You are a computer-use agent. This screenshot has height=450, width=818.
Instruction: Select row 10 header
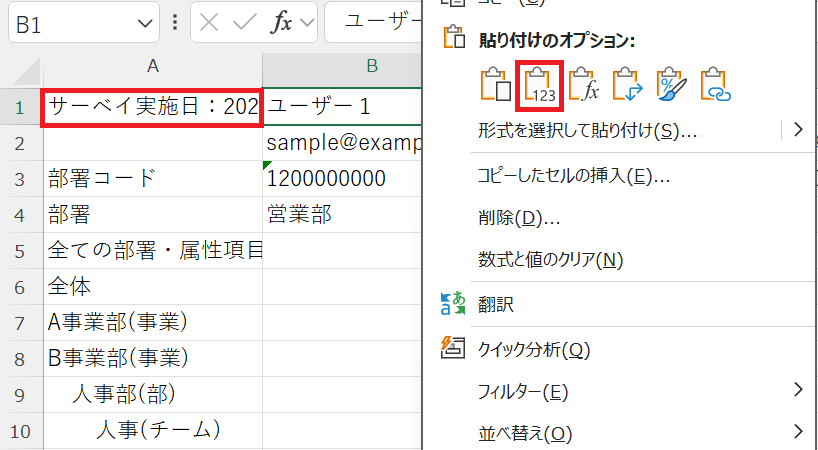(x=20, y=431)
